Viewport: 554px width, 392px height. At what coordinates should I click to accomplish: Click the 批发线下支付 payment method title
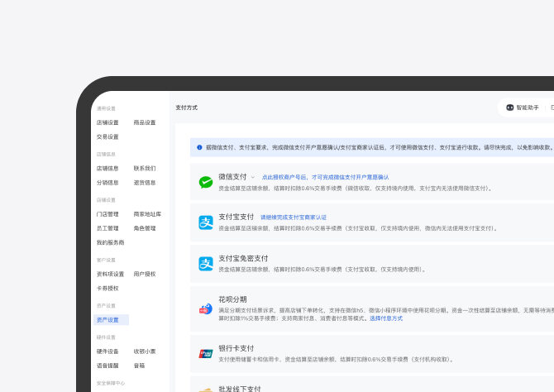[x=240, y=389]
